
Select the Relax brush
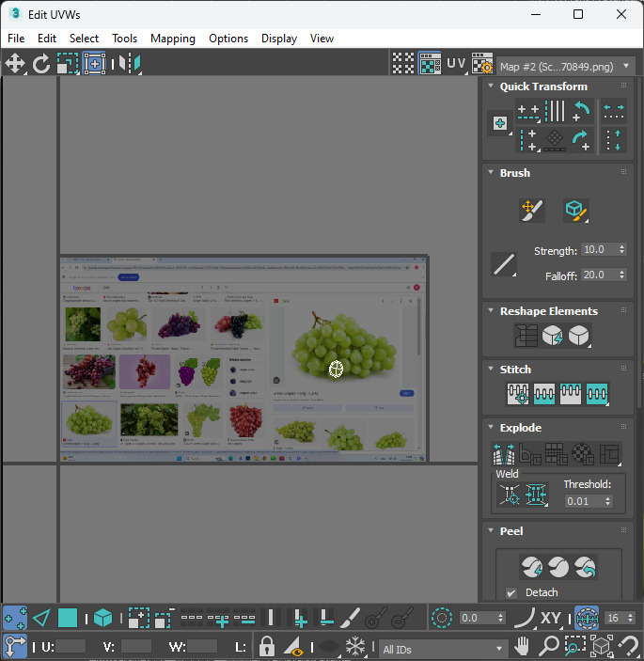tap(575, 211)
